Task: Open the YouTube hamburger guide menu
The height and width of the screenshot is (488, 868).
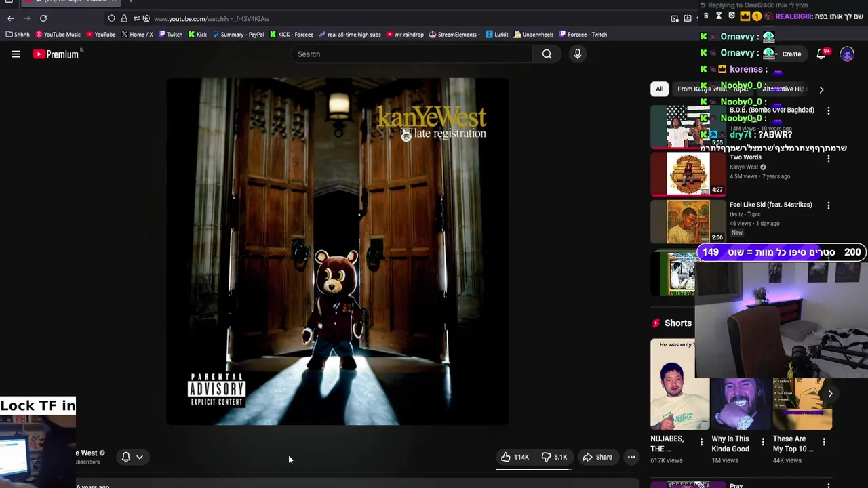Action: (x=16, y=54)
